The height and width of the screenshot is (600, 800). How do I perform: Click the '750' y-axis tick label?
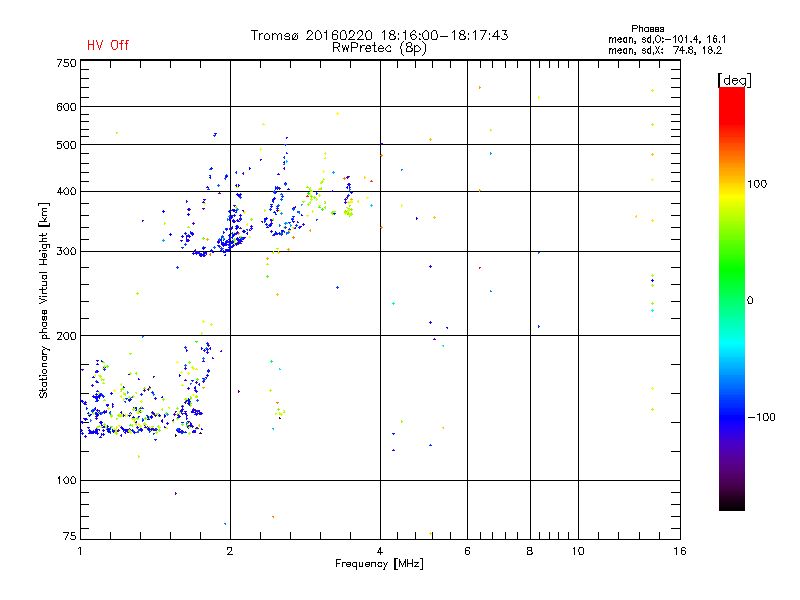tap(66, 63)
